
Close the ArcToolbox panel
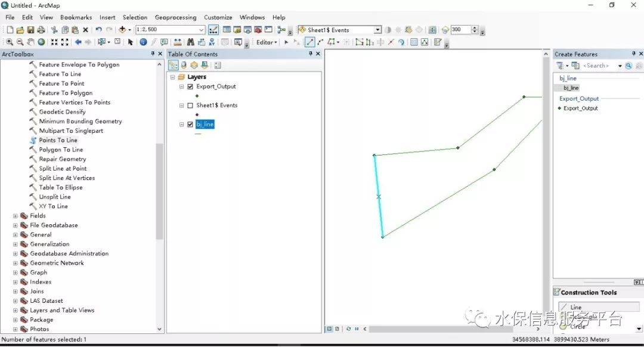[160, 54]
